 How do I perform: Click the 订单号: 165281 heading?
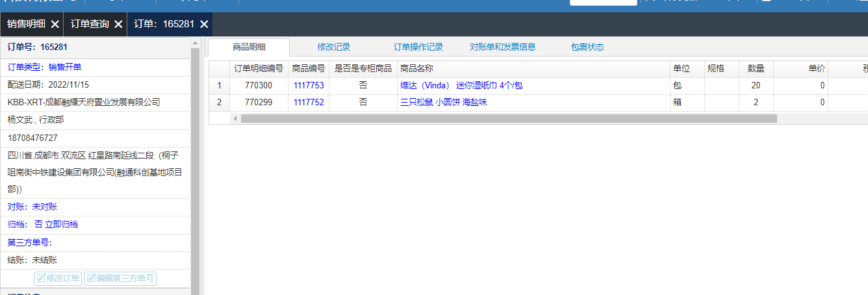(x=38, y=47)
